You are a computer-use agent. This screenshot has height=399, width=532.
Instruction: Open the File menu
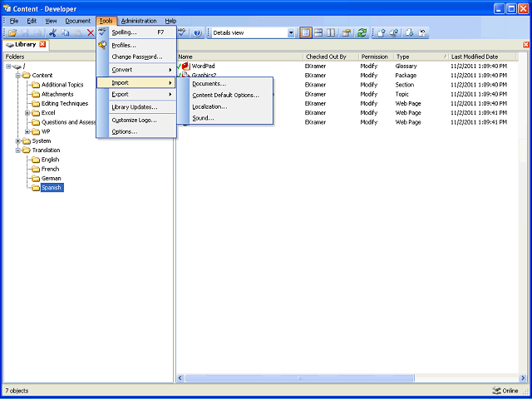[14, 21]
